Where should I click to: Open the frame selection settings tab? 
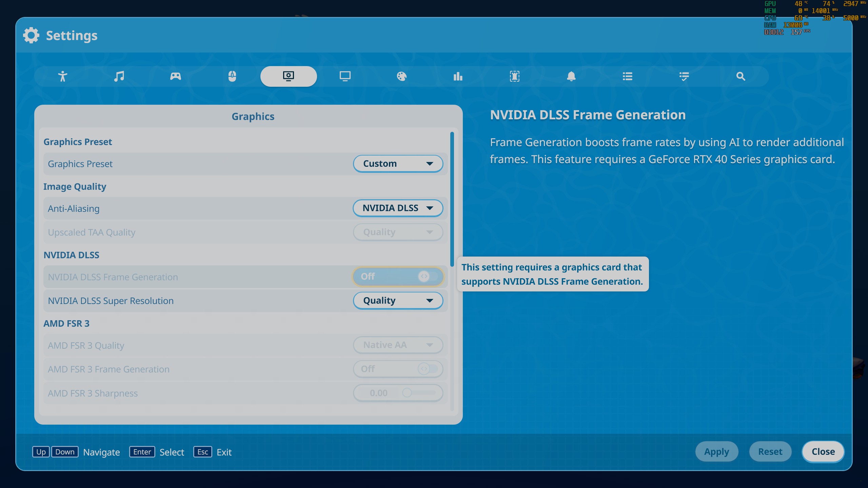515,76
